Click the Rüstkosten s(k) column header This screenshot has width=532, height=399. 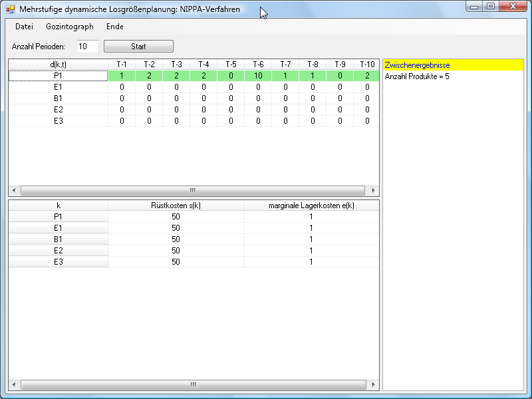tap(176, 205)
